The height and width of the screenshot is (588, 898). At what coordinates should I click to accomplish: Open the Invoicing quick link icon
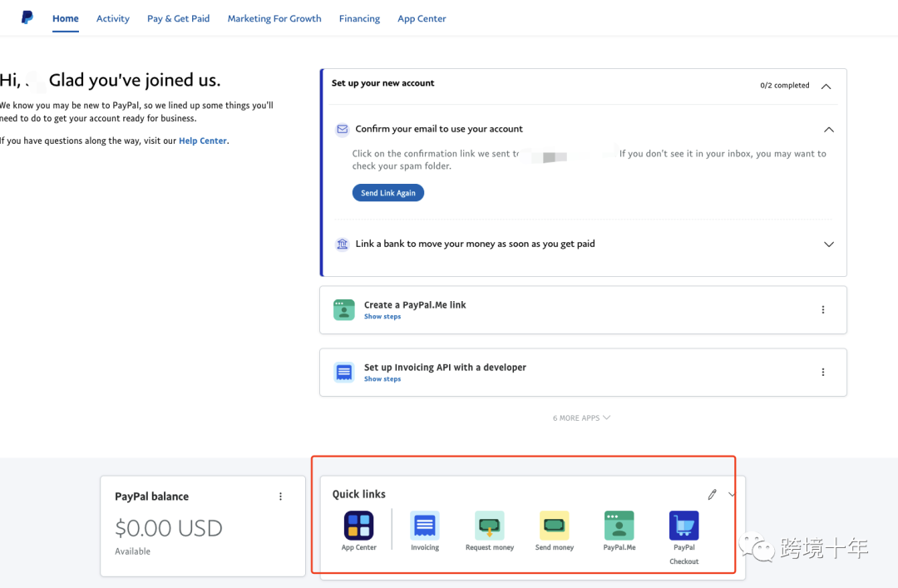coord(424,526)
